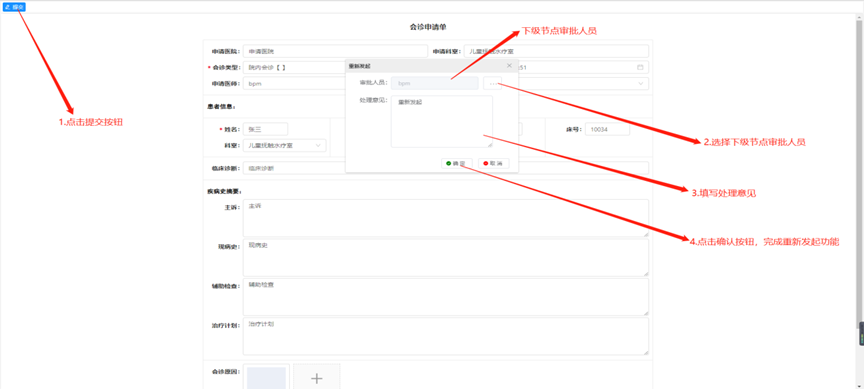Click into the 辅助检查 text area
This screenshot has width=864, height=389.
click(446, 296)
